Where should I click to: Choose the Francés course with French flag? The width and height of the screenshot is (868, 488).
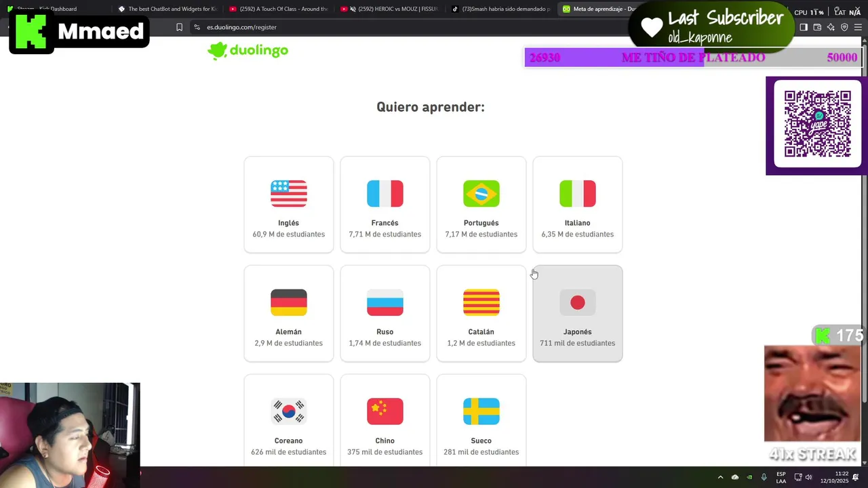coord(385,205)
